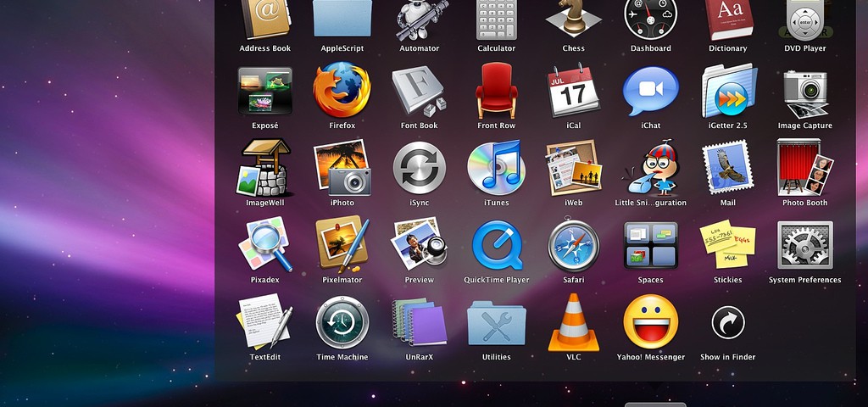Open Spaces

pyautogui.click(x=650, y=245)
